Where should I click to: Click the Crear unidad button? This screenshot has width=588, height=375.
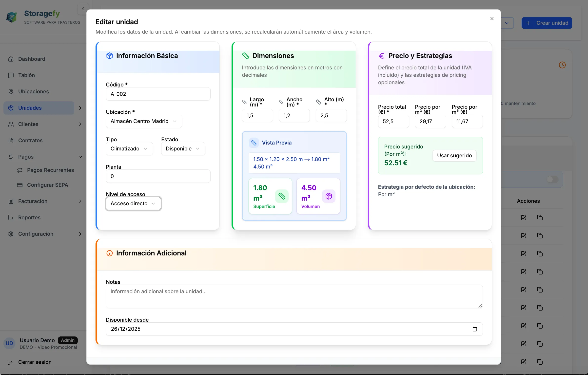[547, 23]
